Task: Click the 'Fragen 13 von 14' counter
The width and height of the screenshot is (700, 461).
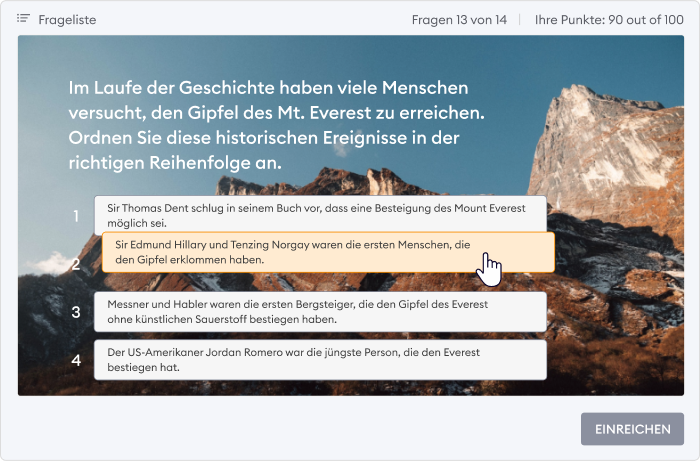Action: coord(459,20)
